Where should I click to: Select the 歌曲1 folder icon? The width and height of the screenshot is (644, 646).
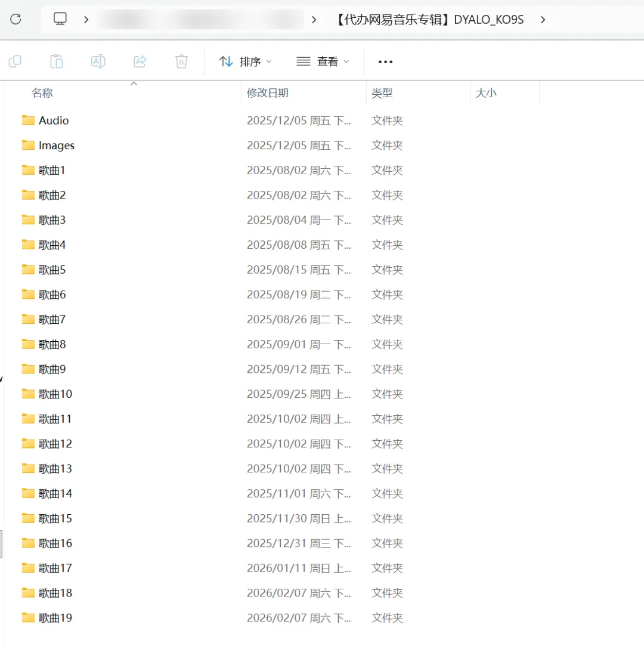pos(28,170)
